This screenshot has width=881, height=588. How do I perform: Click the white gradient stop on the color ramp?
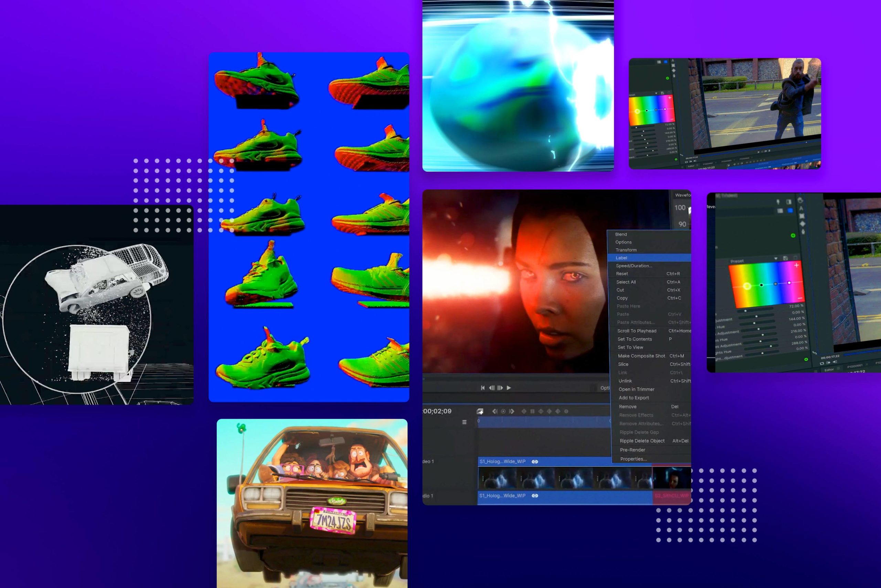click(789, 283)
